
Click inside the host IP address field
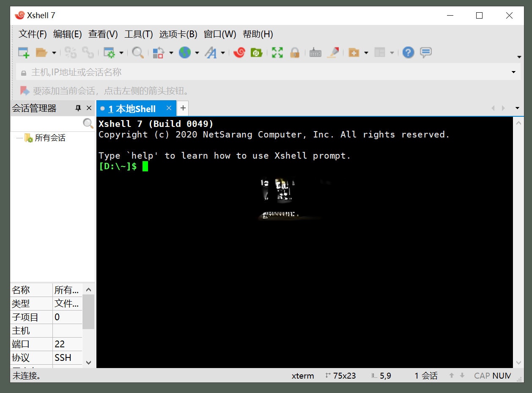point(169,72)
